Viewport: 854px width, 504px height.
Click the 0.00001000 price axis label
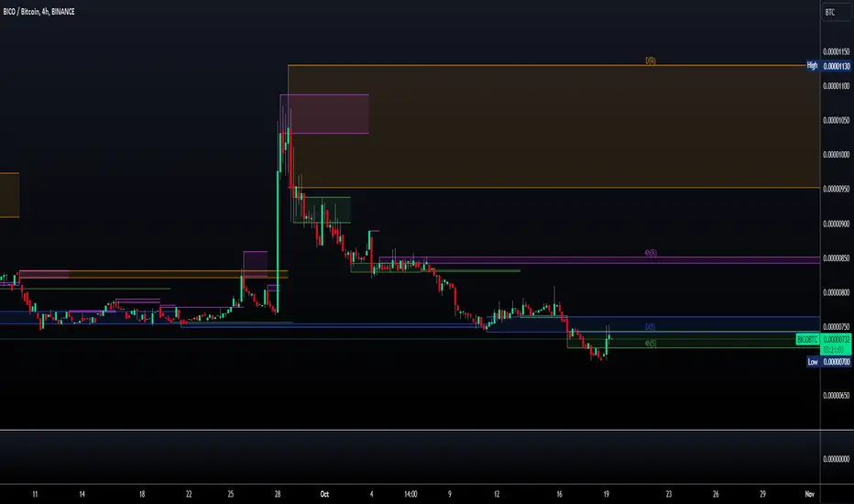[836, 155]
